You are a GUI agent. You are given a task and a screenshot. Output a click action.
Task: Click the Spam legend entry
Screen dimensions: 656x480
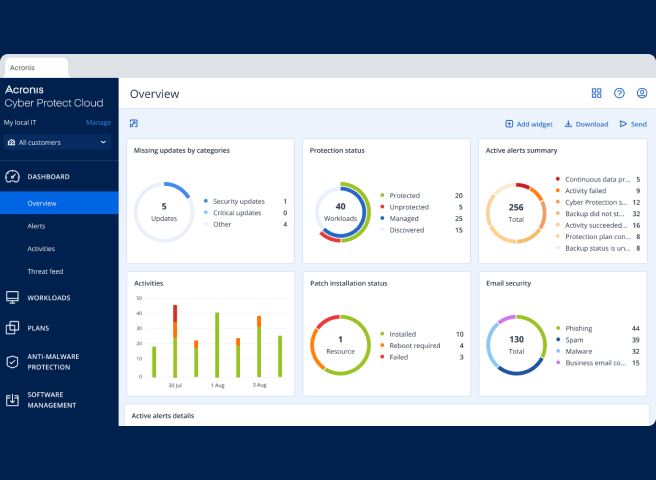tap(598, 340)
